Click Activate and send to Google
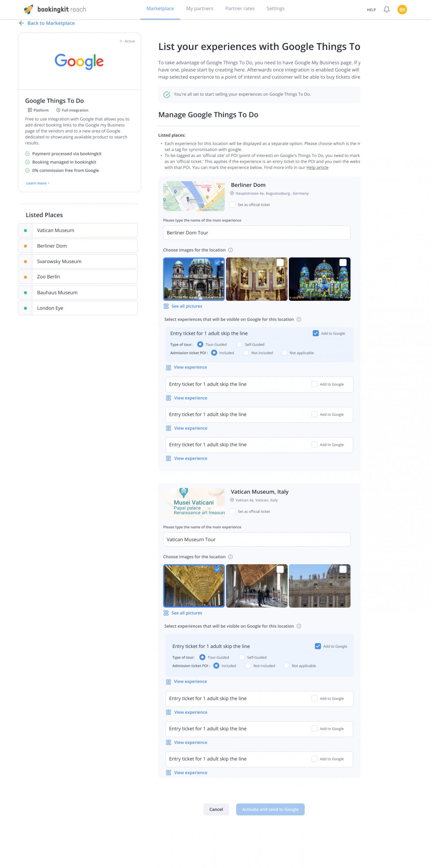Image resolution: width=431 pixels, height=868 pixels. (270, 809)
